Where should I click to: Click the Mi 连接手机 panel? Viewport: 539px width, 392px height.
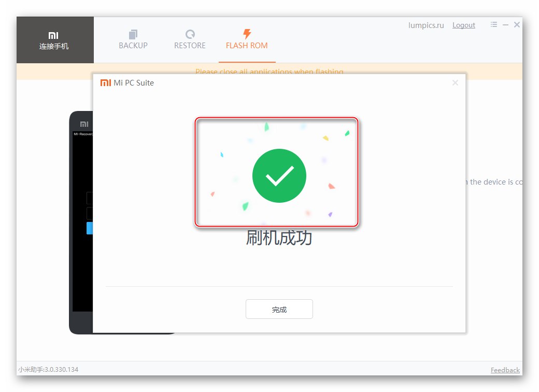tap(55, 40)
